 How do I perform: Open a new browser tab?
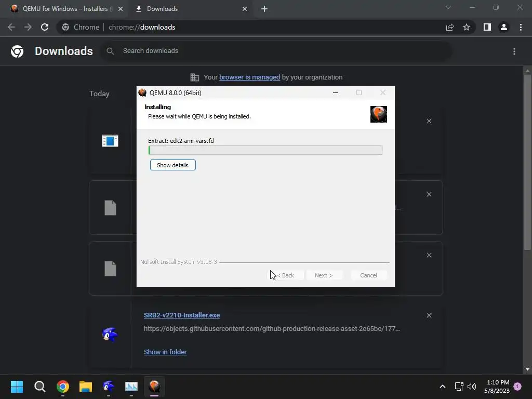point(264,9)
